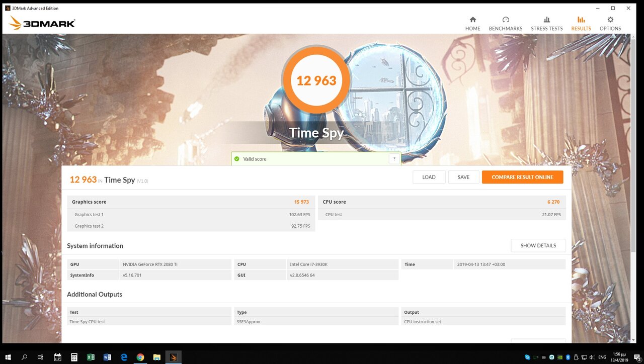Click the CPU test 21.07 FPS row
Screen dimensions: 644x364
[442, 214]
